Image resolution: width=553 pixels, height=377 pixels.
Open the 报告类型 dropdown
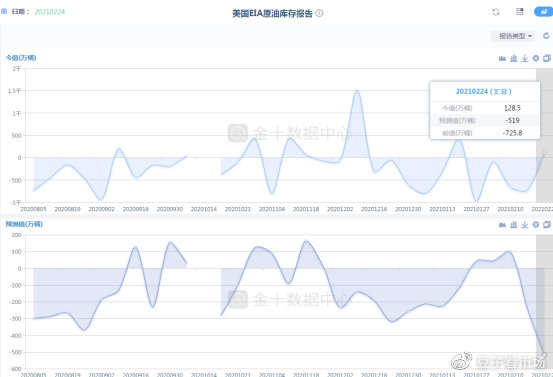tap(515, 36)
